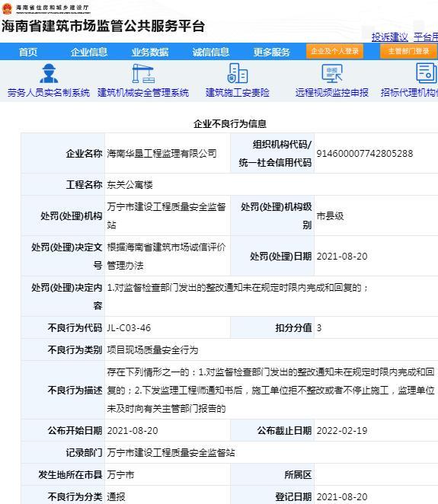
Task: Select the 企业不良行为信息 heading
Action: pyautogui.click(x=230, y=124)
